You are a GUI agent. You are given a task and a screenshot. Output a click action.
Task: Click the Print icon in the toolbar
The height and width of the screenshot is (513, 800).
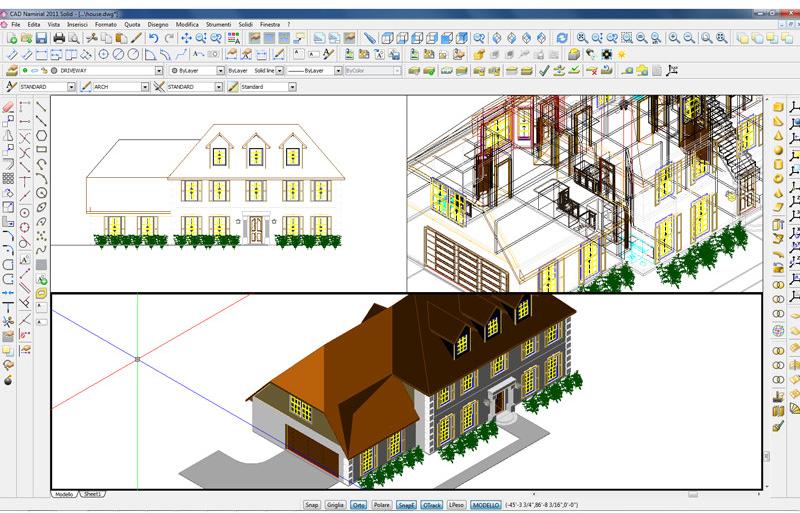click(59, 38)
